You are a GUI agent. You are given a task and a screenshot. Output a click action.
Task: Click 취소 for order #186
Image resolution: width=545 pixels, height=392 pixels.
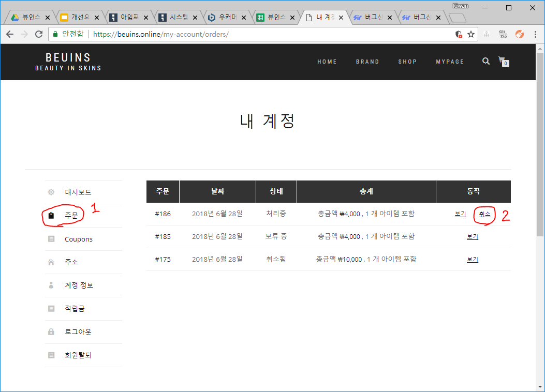tap(484, 214)
